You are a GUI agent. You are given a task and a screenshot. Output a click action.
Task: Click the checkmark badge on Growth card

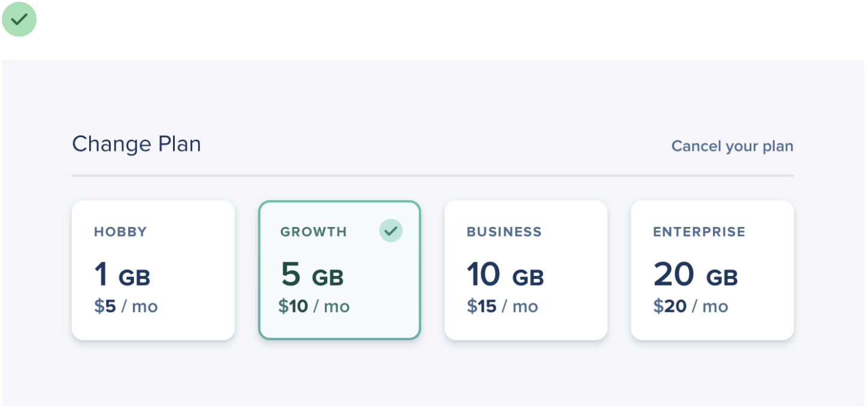point(391,231)
